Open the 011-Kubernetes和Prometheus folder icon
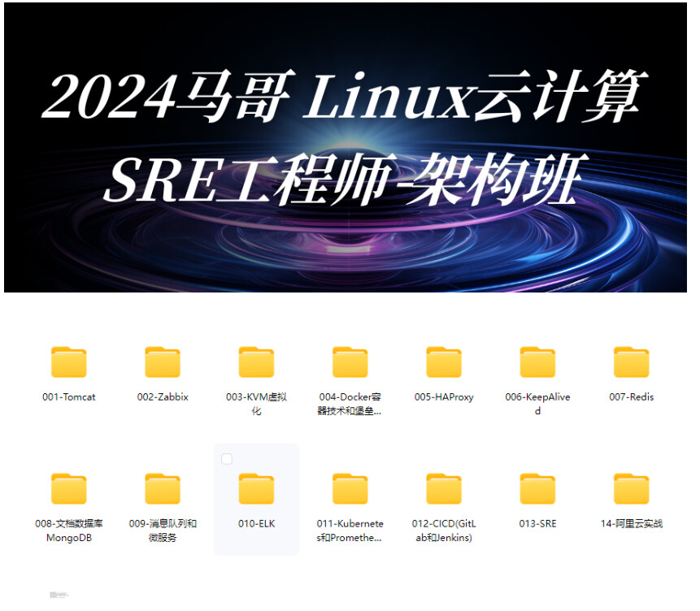Screen dimensions: 700x611 (x=350, y=488)
